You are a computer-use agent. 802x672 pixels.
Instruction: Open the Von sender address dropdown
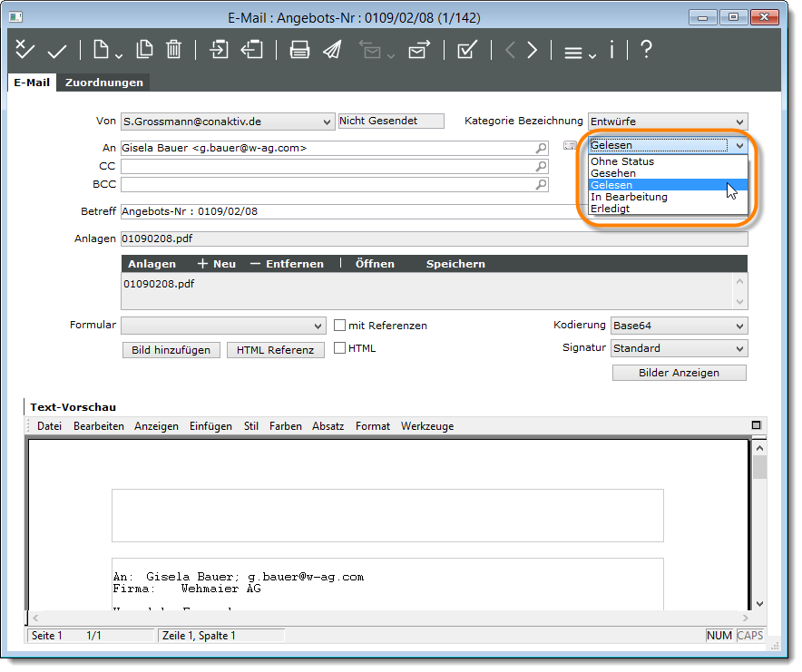(328, 122)
